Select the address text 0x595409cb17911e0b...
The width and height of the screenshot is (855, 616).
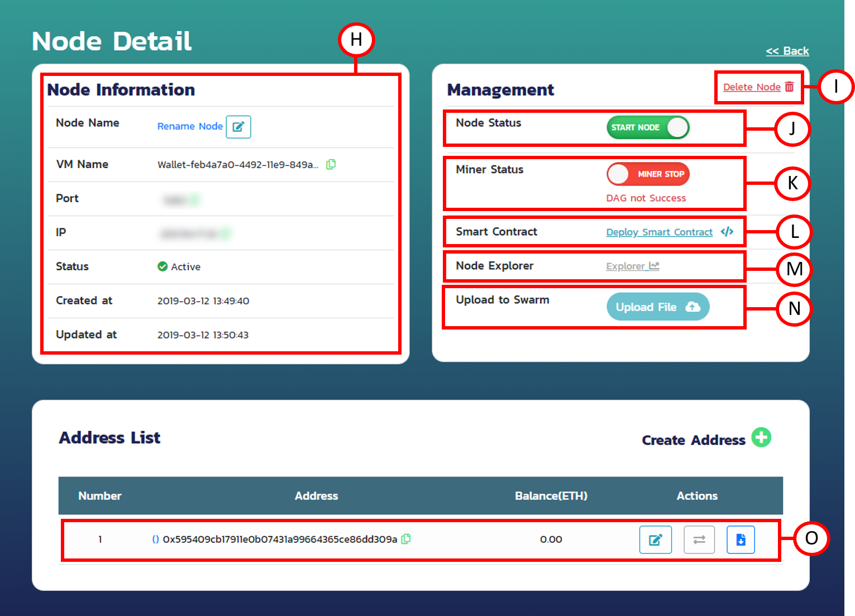(280, 539)
